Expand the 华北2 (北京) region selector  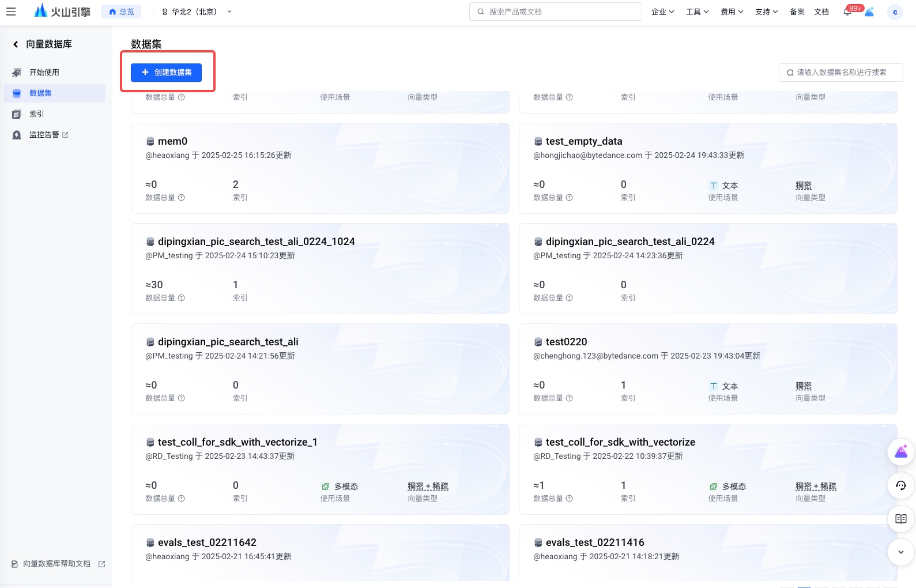tap(196, 12)
